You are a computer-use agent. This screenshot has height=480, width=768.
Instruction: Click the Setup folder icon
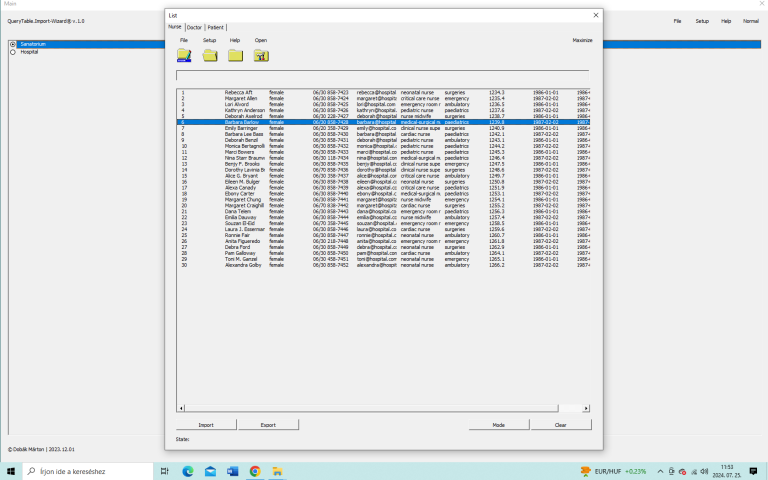[210, 55]
